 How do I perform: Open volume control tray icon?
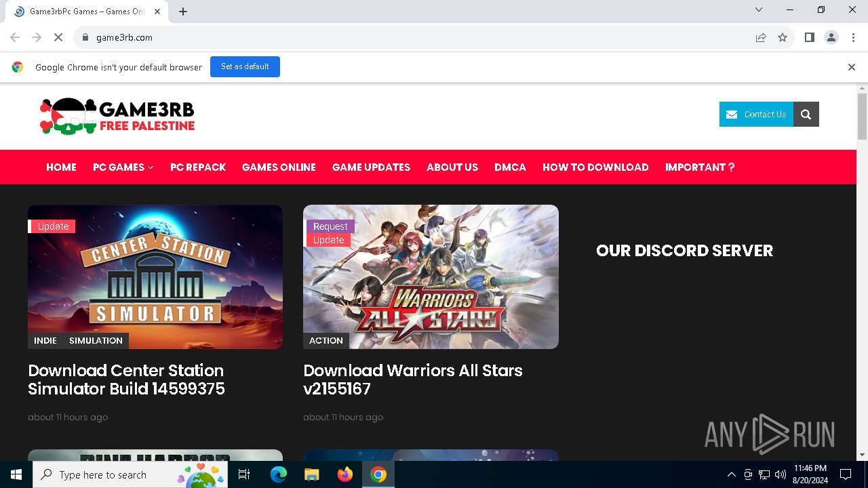[x=781, y=474]
